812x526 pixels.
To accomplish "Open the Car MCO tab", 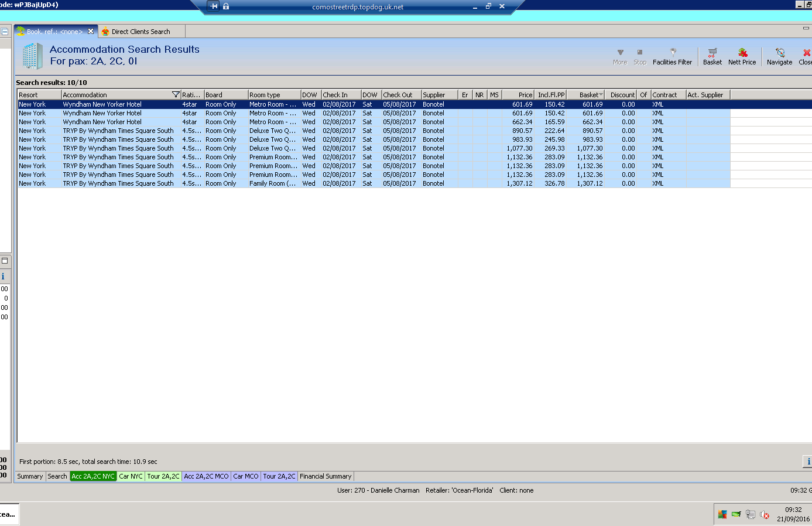I will pos(246,476).
